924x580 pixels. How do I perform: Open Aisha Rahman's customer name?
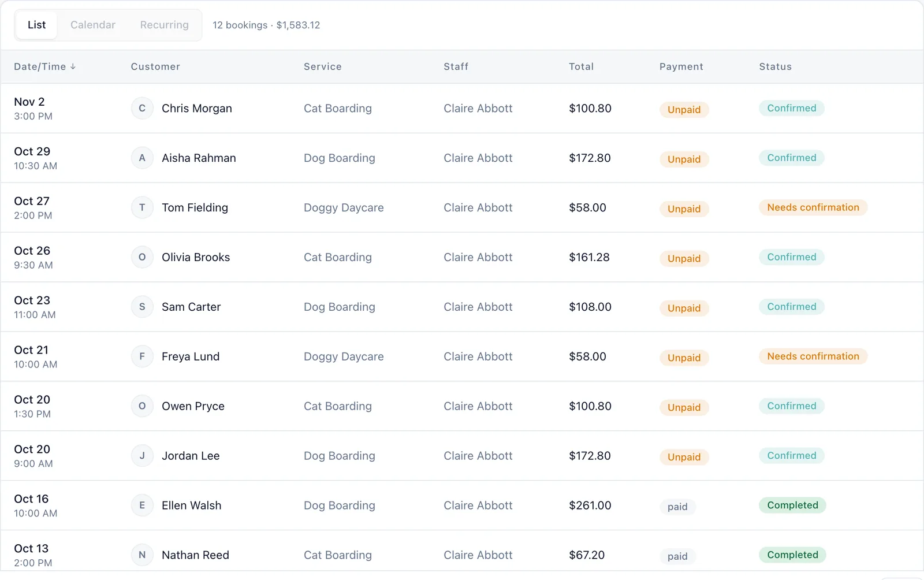[x=199, y=158]
